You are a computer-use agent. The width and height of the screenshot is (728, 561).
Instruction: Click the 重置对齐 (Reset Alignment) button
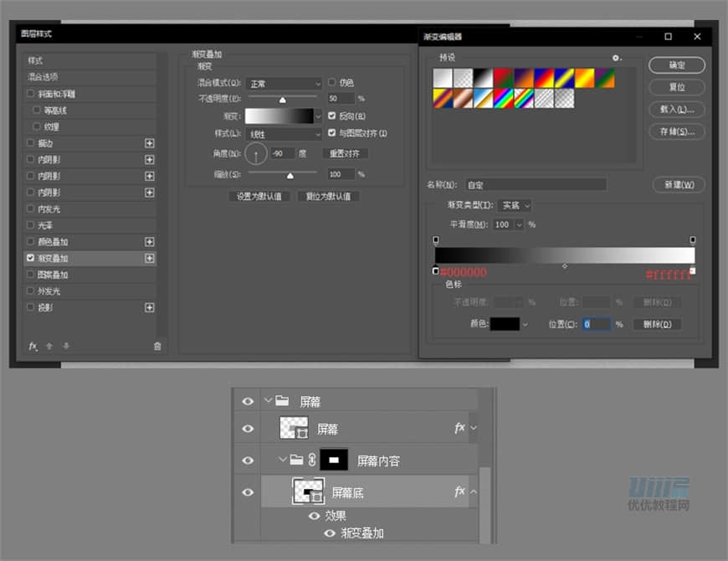[x=345, y=154]
